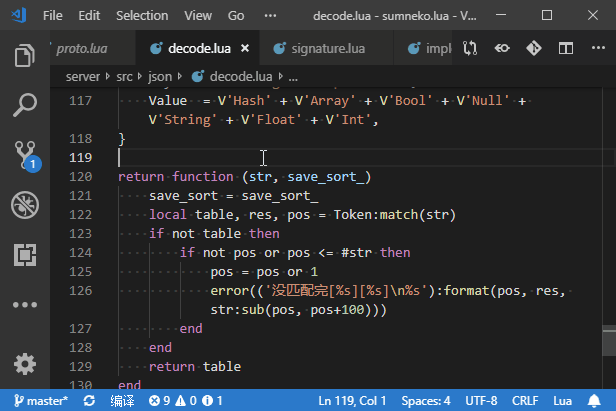Click line number 123 in the gutter
Viewport: 616px width, 411px height.
pyautogui.click(x=81, y=234)
